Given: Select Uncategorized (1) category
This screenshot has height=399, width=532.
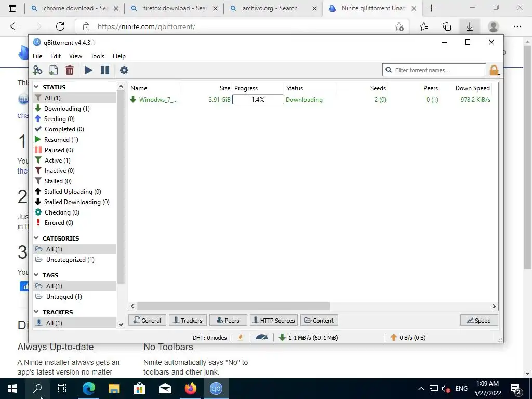Looking at the screenshot, I should [x=70, y=260].
